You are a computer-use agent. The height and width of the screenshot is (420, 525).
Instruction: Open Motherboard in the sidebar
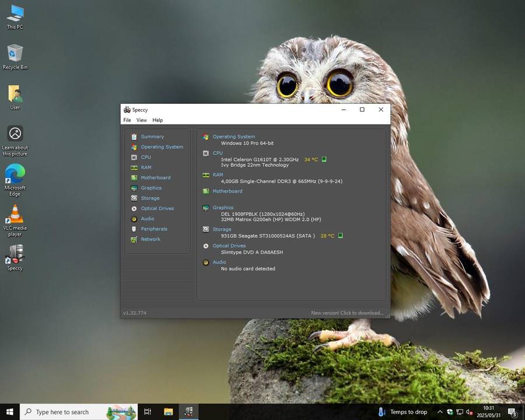click(x=155, y=177)
